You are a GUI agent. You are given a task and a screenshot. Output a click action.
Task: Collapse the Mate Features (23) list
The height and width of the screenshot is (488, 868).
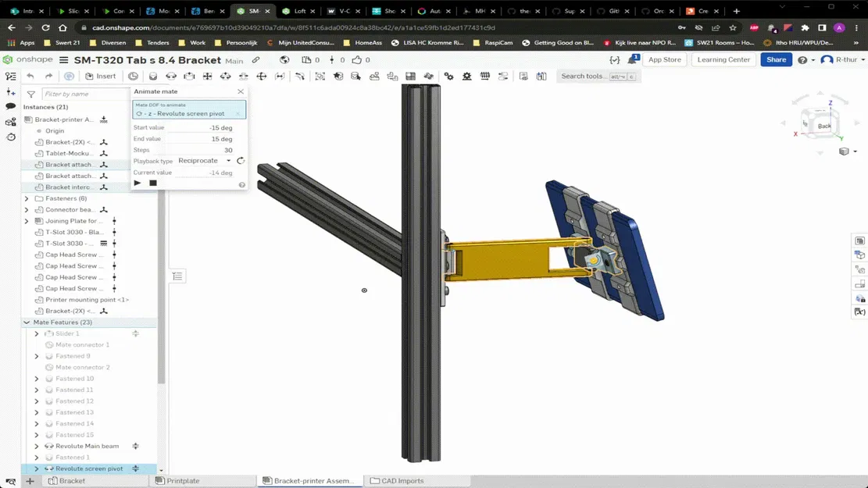[26, 322]
